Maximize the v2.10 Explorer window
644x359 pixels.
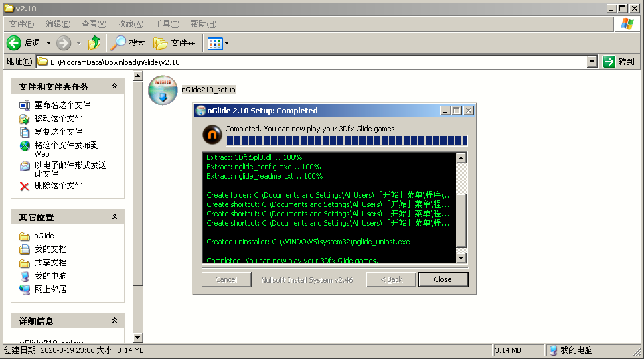[623, 8]
